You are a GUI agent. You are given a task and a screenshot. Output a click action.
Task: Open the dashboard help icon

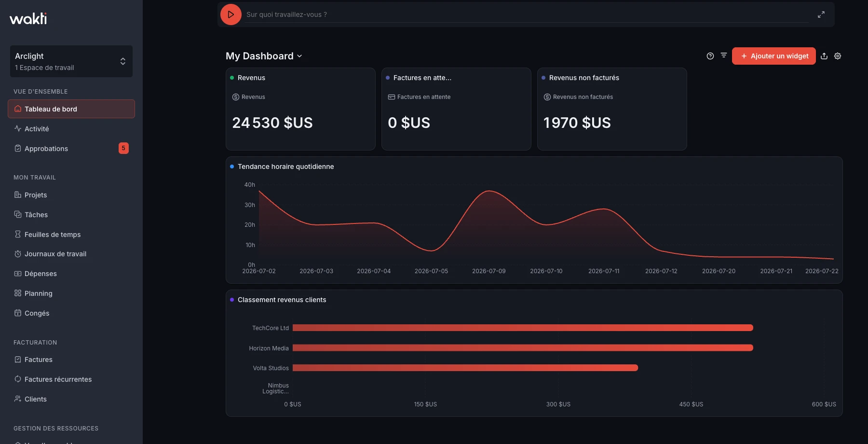click(710, 56)
